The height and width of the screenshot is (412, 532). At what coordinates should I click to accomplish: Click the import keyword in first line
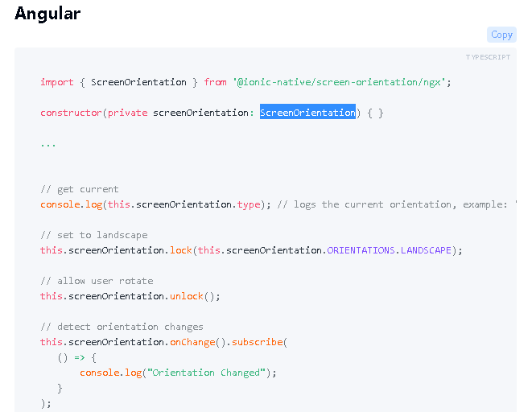pyautogui.click(x=57, y=82)
